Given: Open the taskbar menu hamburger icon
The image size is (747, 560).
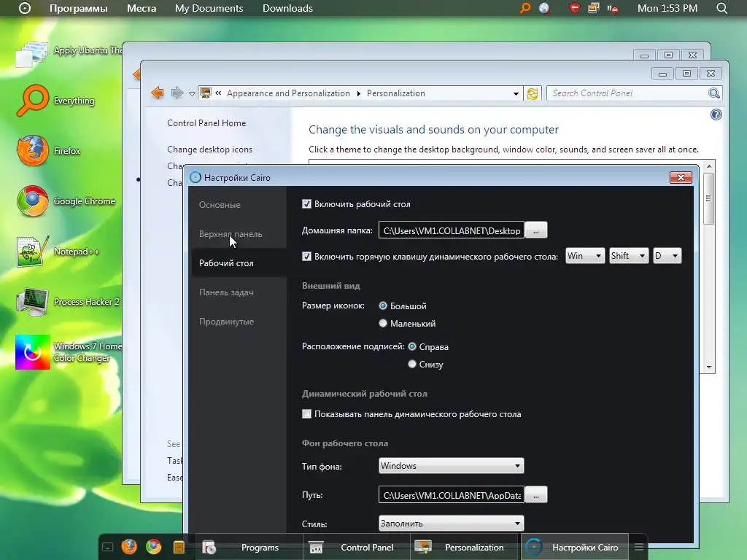Looking at the screenshot, I should click(639, 547).
